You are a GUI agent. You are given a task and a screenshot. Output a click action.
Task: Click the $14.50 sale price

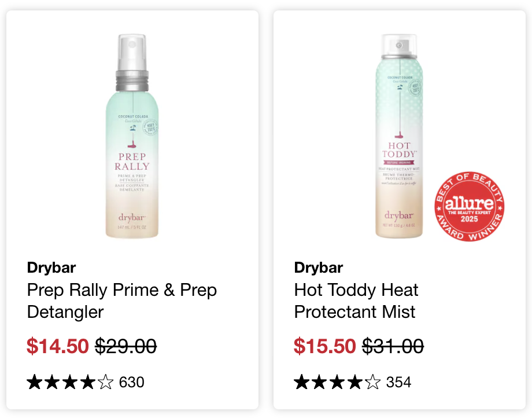(x=58, y=346)
